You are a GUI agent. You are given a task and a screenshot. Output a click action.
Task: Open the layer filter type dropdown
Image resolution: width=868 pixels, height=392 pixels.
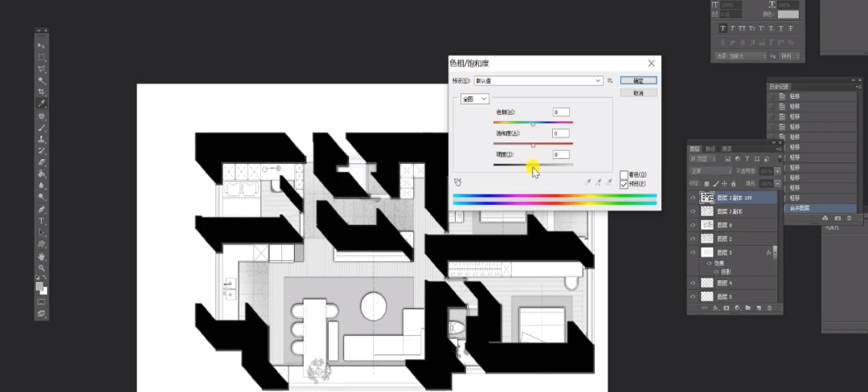703,159
